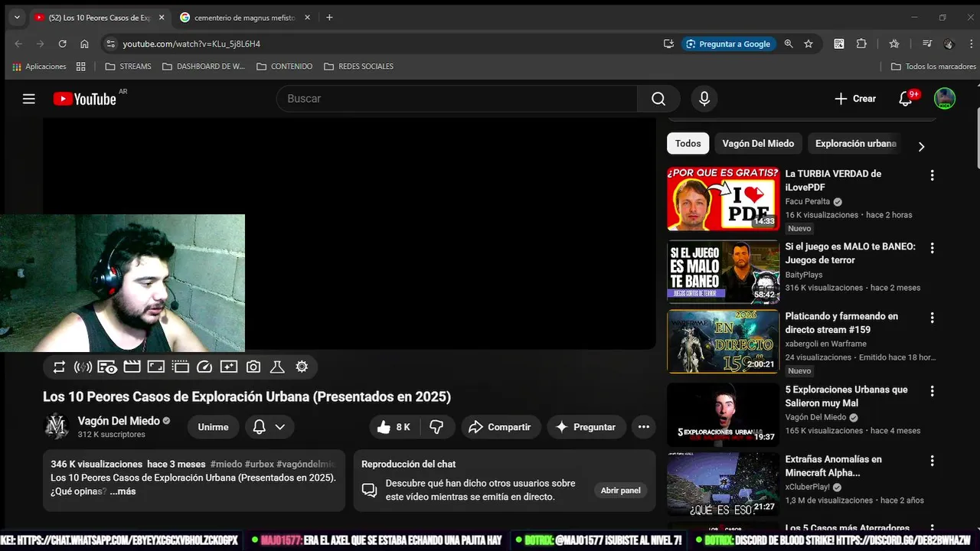Open Si el juego es MALO te BANEO title
The width and height of the screenshot is (980, 551).
[850, 253]
